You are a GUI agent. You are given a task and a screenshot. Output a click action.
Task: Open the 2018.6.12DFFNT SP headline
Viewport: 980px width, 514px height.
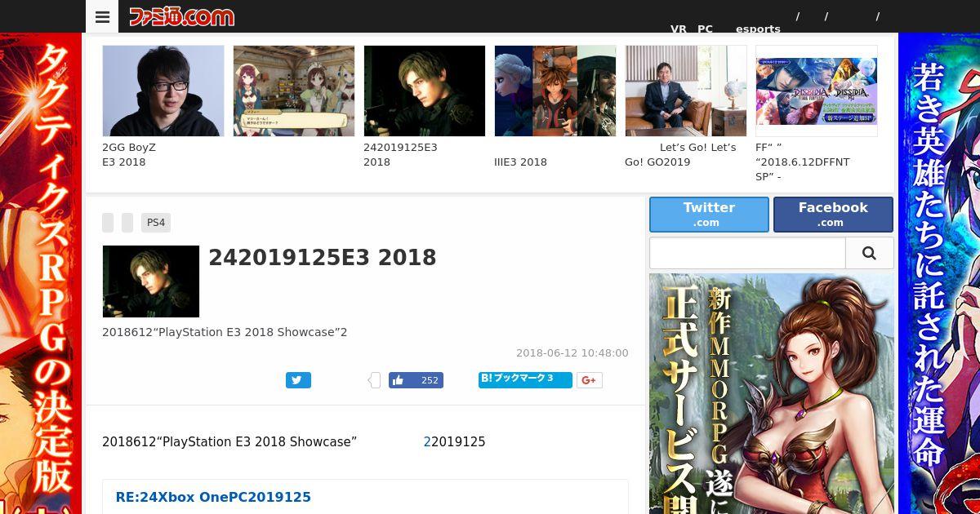tap(803, 162)
